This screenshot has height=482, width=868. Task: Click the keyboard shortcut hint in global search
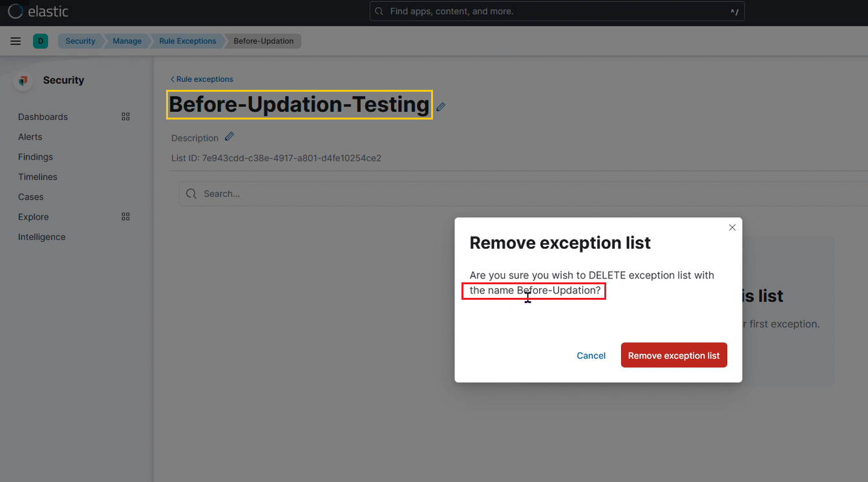[x=734, y=11]
